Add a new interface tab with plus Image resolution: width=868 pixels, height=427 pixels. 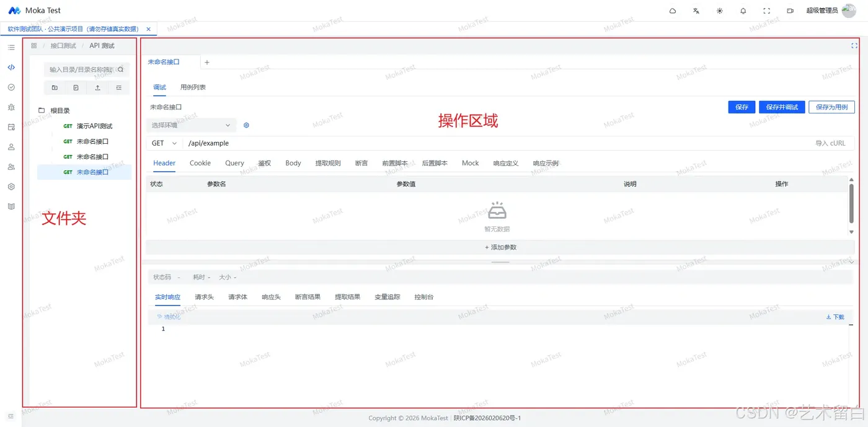tap(207, 62)
